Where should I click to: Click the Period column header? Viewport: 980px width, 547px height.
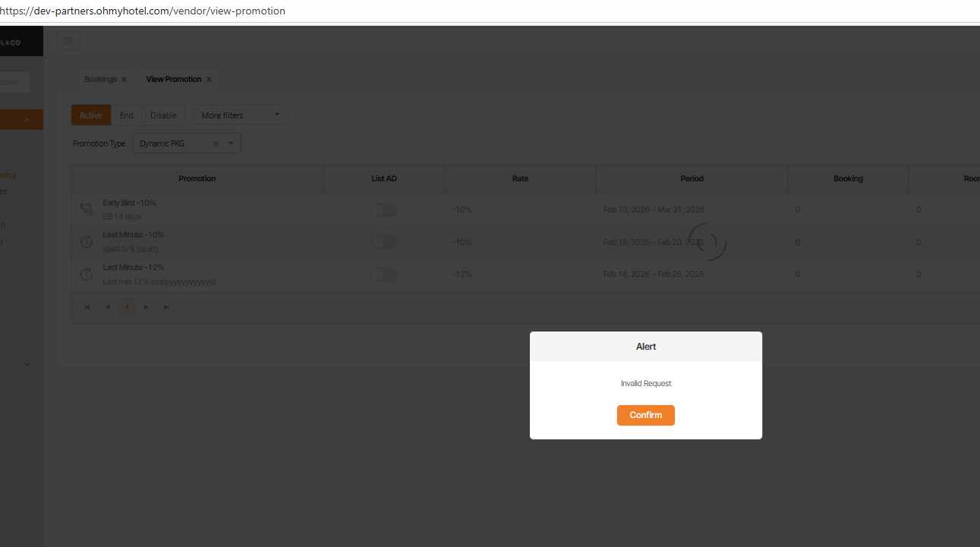coord(692,179)
